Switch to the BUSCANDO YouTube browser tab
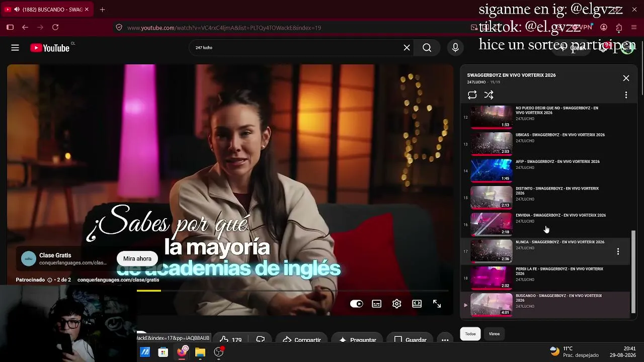The width and height of the screenshot is (644, 362). click(47, 10)
